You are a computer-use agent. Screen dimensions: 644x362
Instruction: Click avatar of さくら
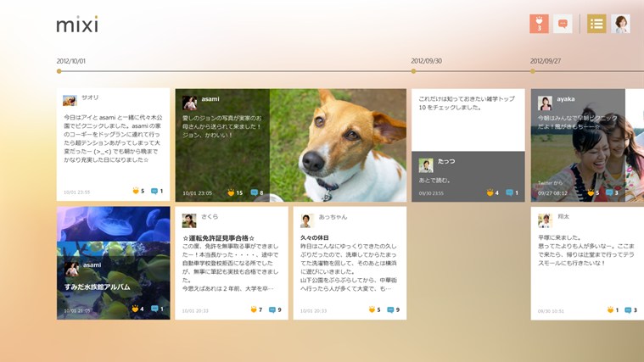(x=189, y=220)
